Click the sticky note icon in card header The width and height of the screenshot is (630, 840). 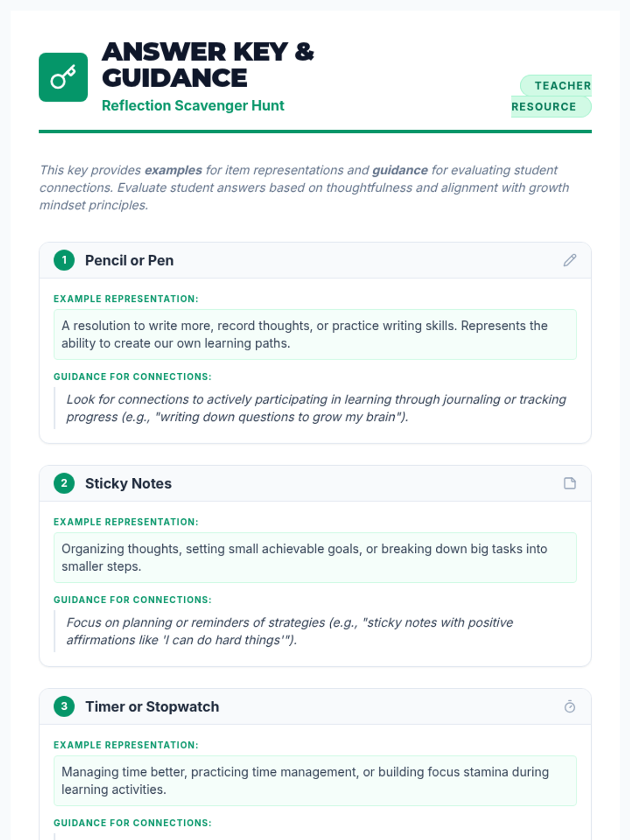click(570, 484)
